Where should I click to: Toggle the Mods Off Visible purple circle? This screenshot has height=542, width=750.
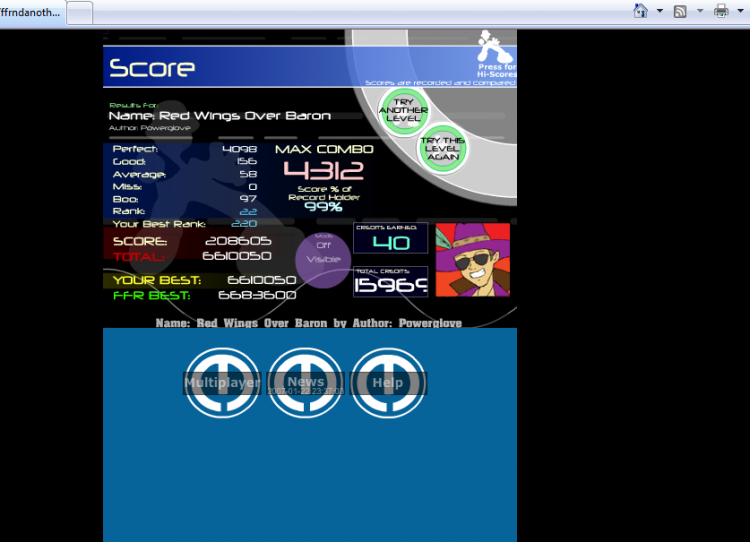point(323,260)
